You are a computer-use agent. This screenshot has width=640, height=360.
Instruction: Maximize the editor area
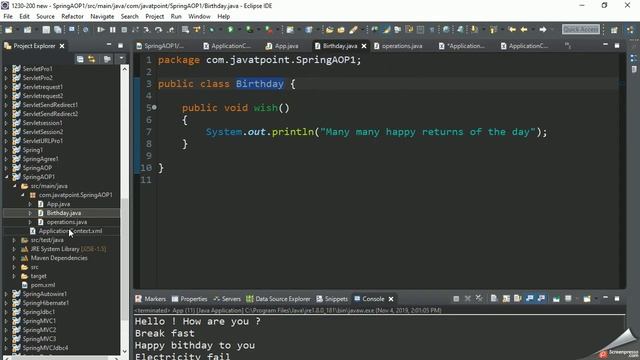tap(617, 45)
